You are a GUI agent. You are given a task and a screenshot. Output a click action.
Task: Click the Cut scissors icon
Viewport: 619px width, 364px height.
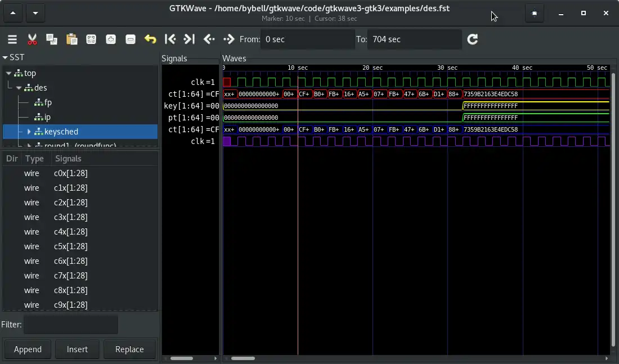(32, 39)
